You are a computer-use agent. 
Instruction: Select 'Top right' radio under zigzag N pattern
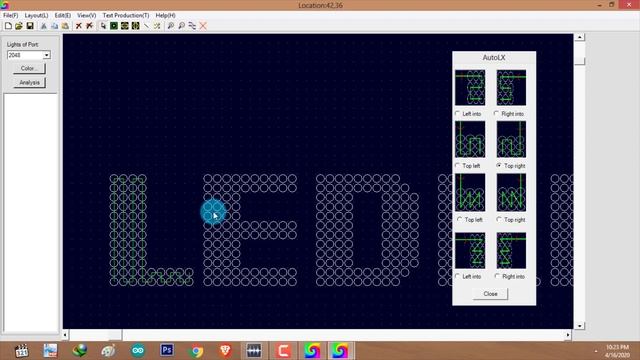tap(499, 220)
